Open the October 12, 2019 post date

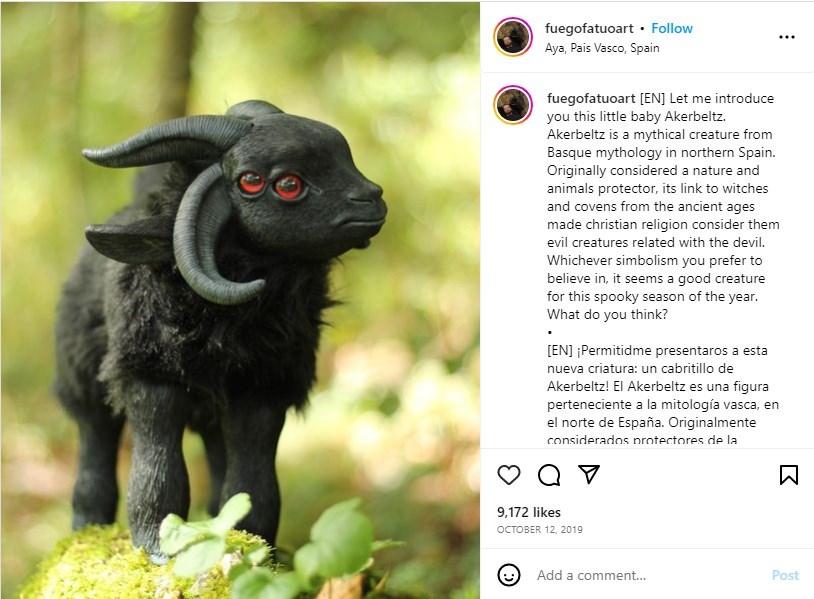tap(539, 529)
